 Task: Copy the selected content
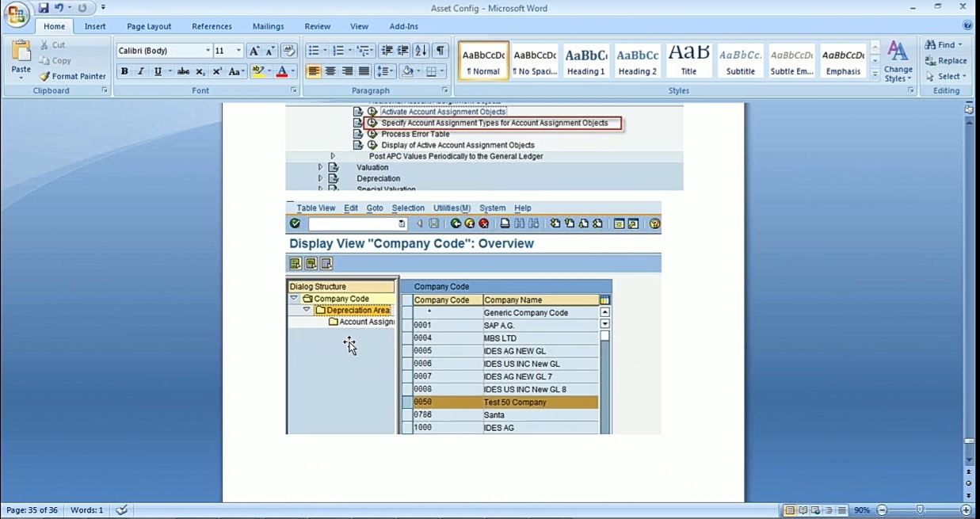click(x=55, y=61)
